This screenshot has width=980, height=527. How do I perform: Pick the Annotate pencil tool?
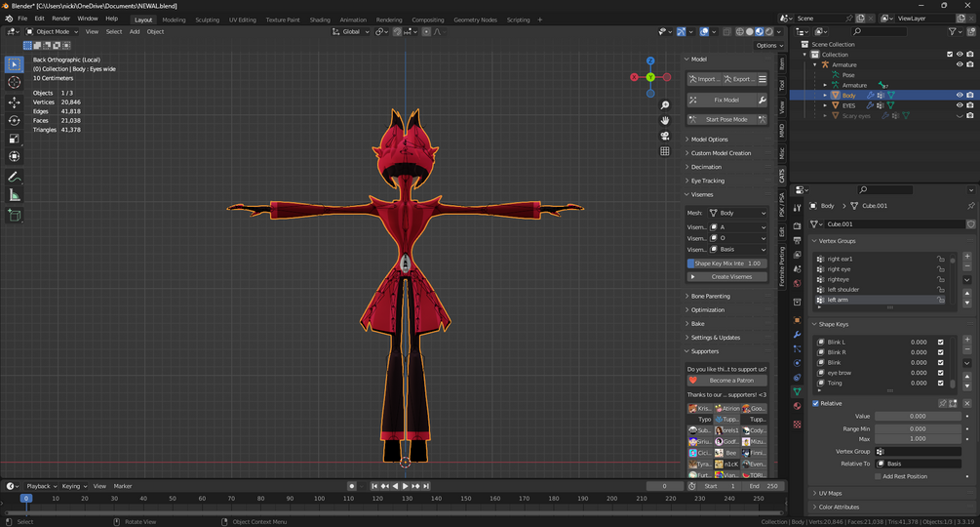[15, 177]
